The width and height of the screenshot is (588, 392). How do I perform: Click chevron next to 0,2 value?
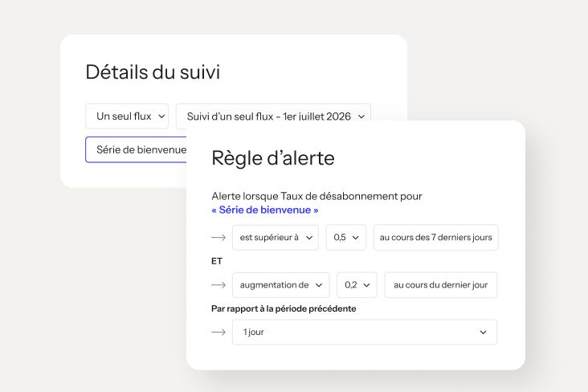[367, 285]
